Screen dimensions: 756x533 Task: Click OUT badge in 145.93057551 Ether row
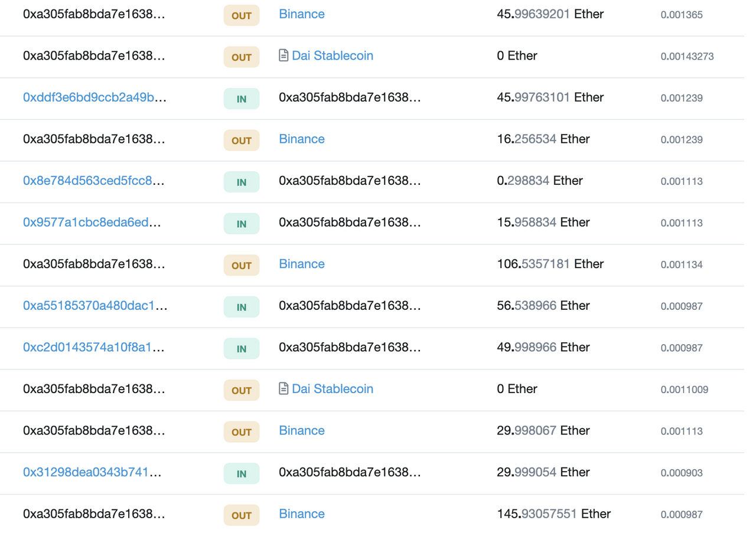pyautogui.click(x=242, y=515)
